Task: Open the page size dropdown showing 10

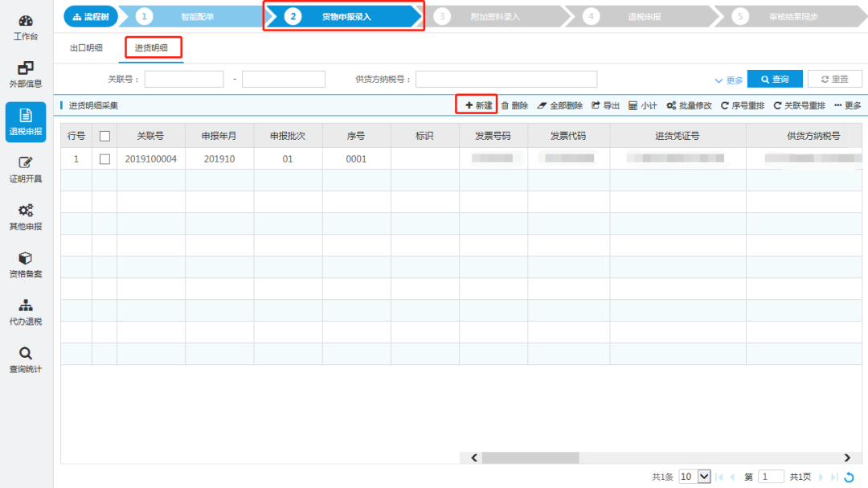Action: 694,477
